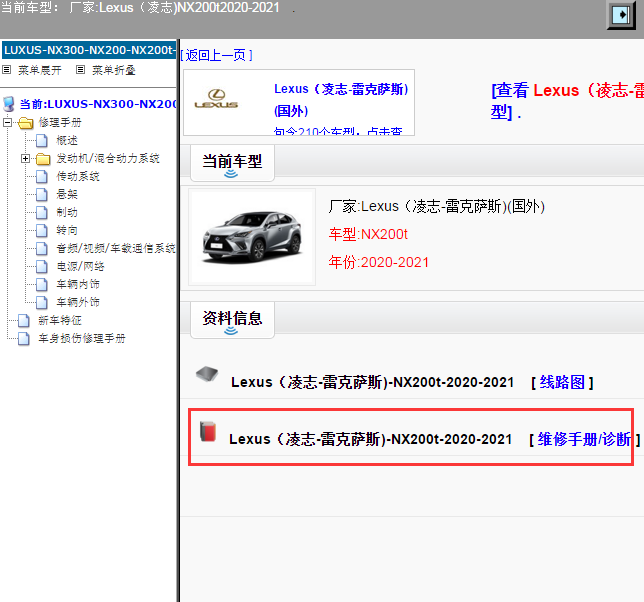Click the document icon next to 悬架
The image size is (644, 602).
tap(41, 195)
